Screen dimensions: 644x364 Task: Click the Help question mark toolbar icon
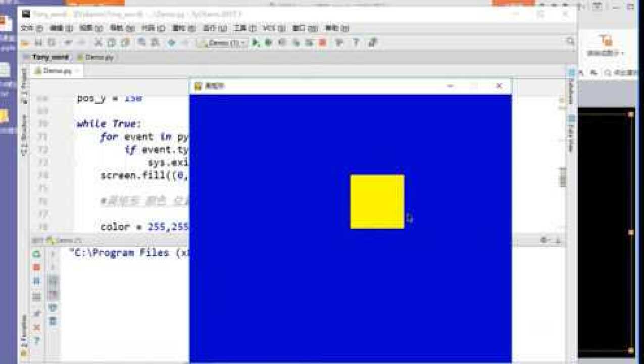pyautogui.click(x=356, y=43)
